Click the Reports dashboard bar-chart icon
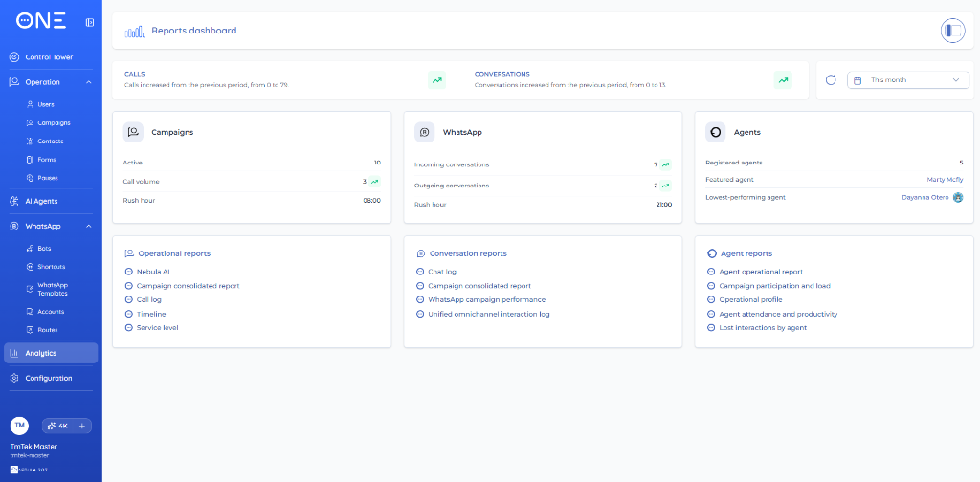The height and width of the screenshot is (482, 980). point(135,32)
